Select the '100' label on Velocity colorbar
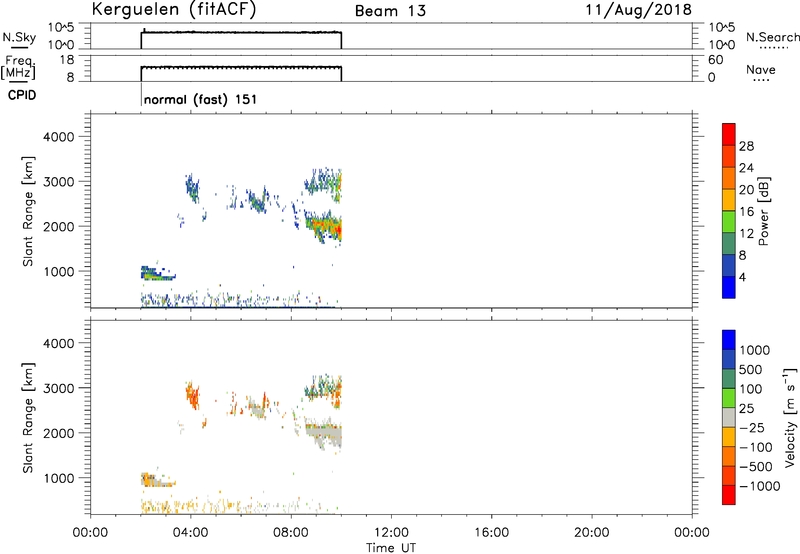 750,389
